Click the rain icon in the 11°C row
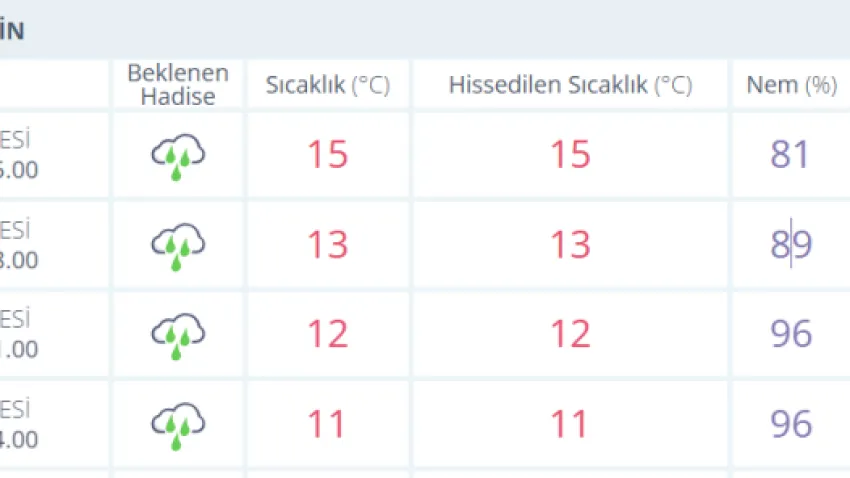Viewport: 850px width, 478px height. (178, 424)
